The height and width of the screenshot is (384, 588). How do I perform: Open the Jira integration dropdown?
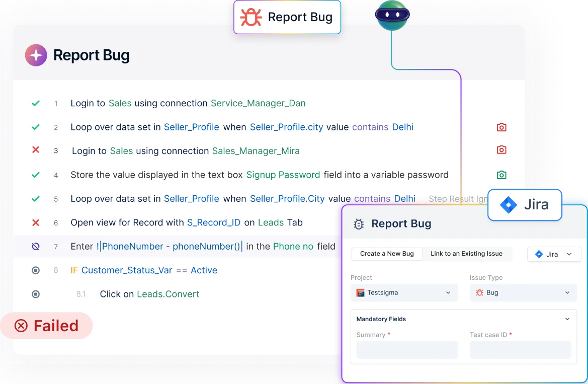coord(554,254)
